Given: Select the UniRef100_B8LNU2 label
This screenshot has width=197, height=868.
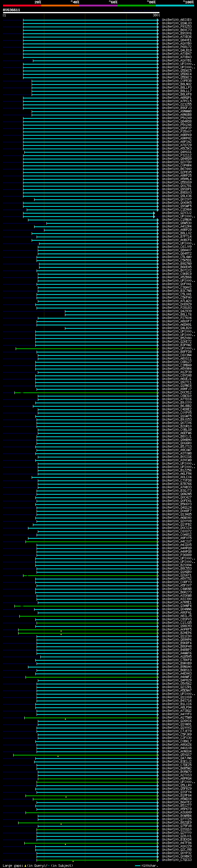Looking at the screenshot, I should (x=176, y=84).
